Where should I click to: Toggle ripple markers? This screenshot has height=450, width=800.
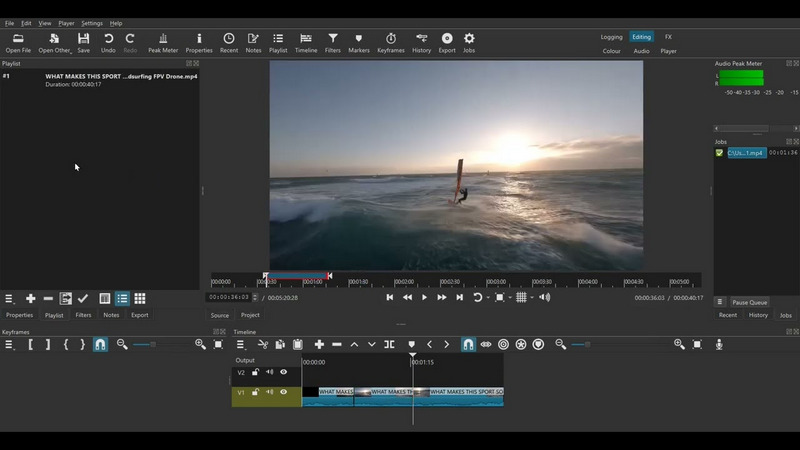(538, 344)
